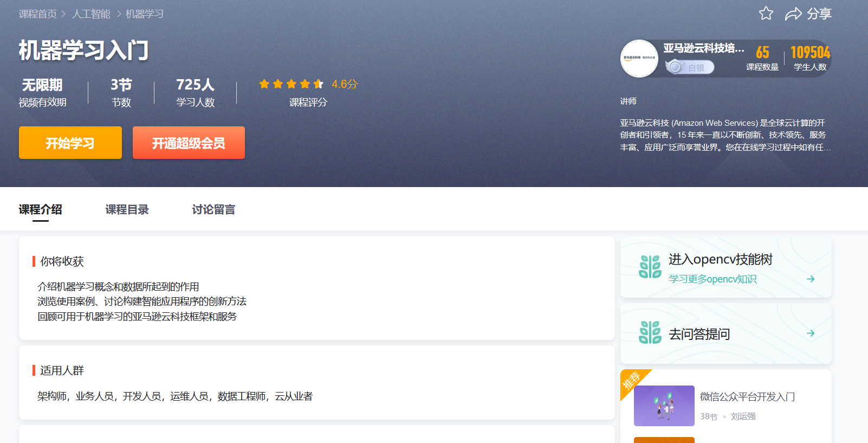Image resolution: width=868 pixels, height=443 pixels.
Task: Open 进入opencv技能树 card title
Action: (721, 259)
